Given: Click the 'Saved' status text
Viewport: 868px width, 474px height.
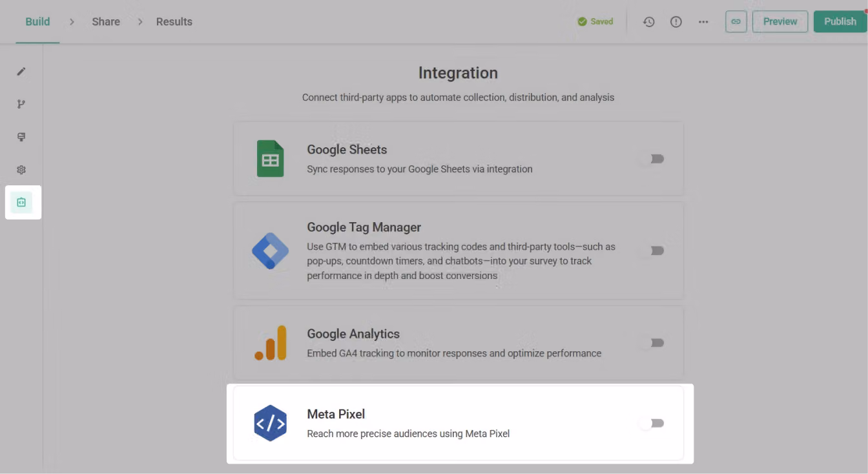Looking at the screenshot, I should point(601,22).
